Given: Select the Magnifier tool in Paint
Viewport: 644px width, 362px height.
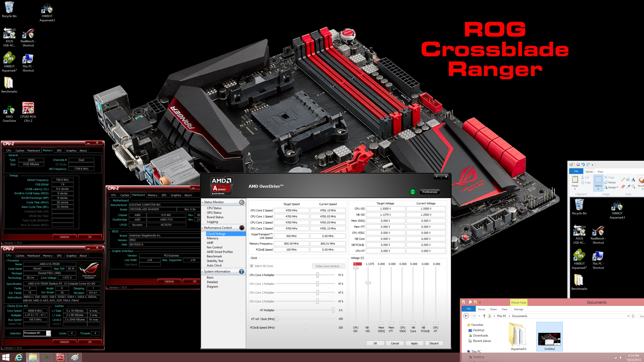Looking at the screenshot, I should pyautogui.click(x=633, y=186).
